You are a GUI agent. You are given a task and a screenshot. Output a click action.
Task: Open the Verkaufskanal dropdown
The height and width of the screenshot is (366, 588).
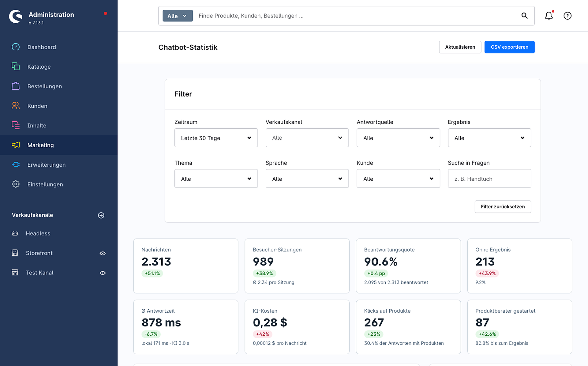(307, 138)
